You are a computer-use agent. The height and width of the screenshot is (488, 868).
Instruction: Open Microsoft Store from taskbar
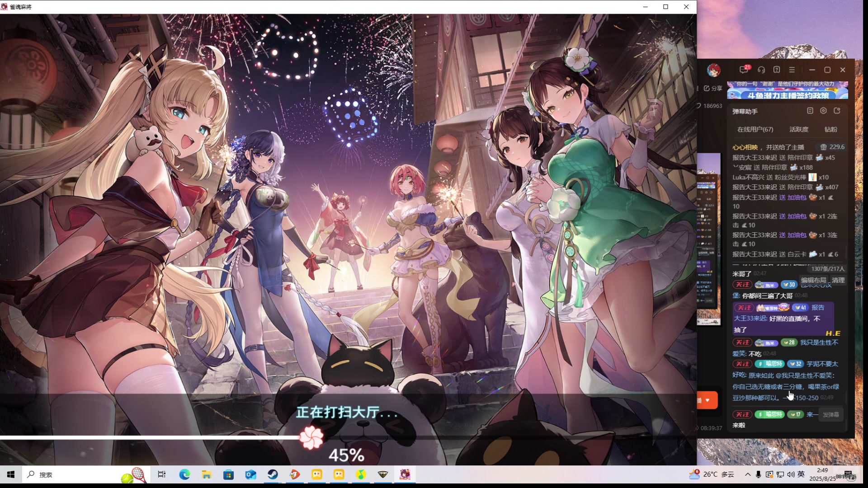pyautogui.click(x=228, y=474)
